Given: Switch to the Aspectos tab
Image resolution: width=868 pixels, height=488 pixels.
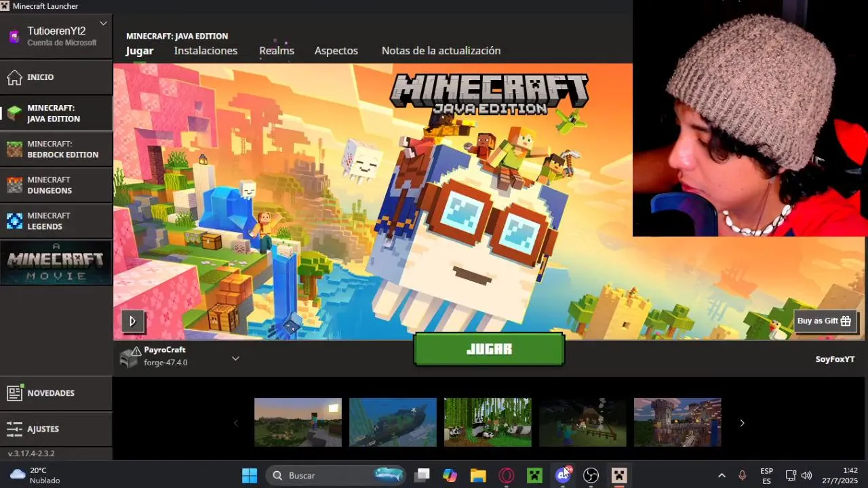Looking at the screenshot, I should 336,51.
